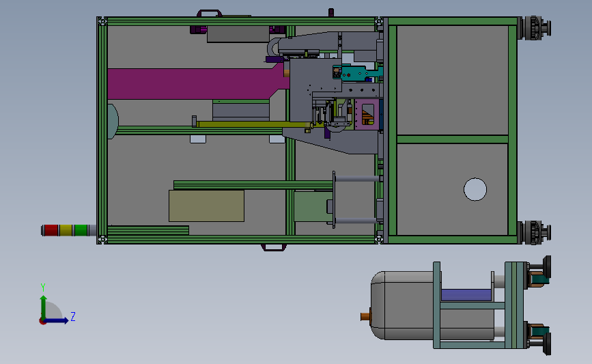The height and width of the screenshot is (364, 592).
Task: Select the yellow segment of the signal tower light
Action: click(x=66, y=230)
